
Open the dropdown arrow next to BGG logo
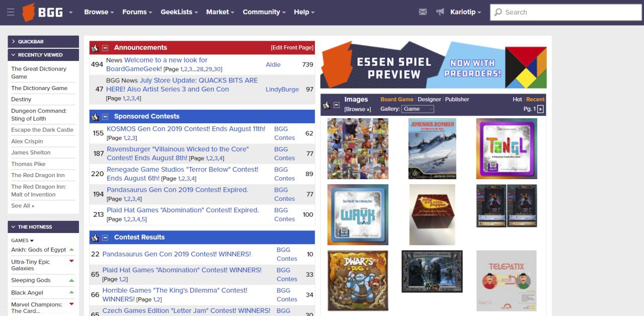[x=71, y=13]
